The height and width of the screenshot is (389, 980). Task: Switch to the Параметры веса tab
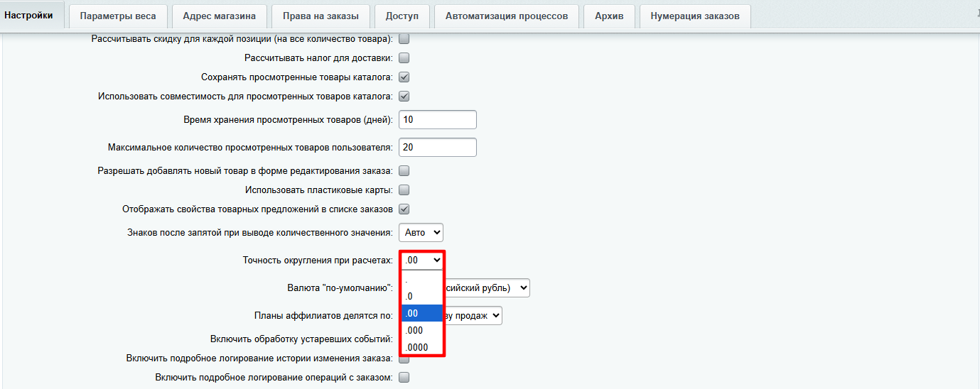pos(118,16)
